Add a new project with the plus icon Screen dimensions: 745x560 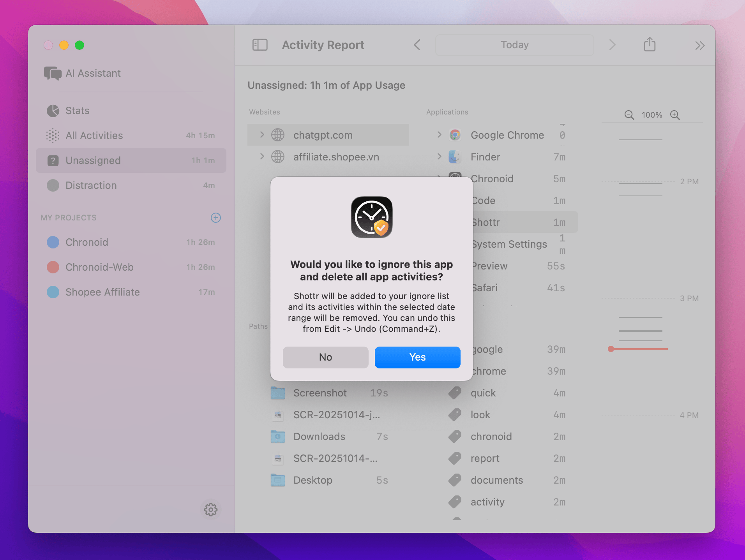point(216,218)
